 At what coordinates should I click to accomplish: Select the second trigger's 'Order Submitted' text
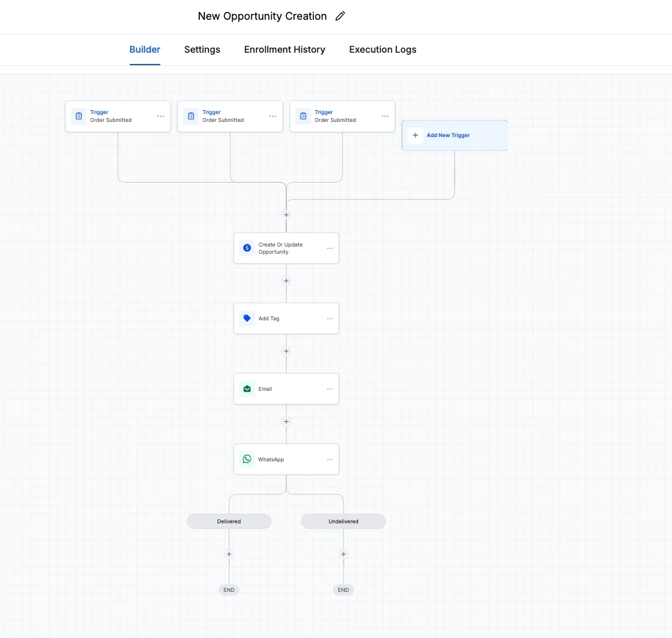(x=223, y=121)
